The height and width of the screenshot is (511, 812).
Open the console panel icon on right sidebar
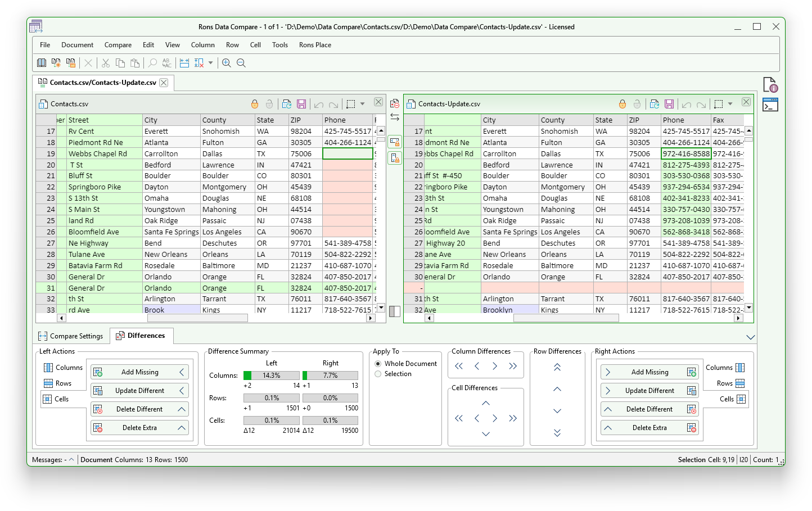770,105
